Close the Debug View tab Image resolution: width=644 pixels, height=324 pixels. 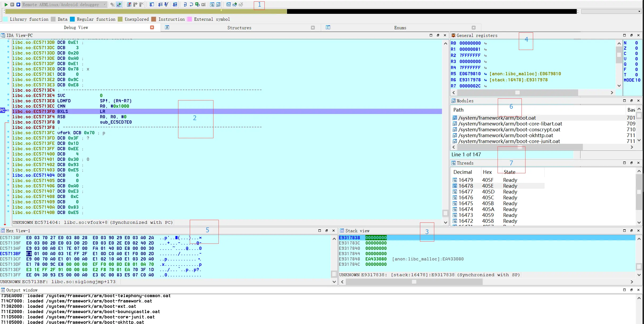[x=152, y=27]
